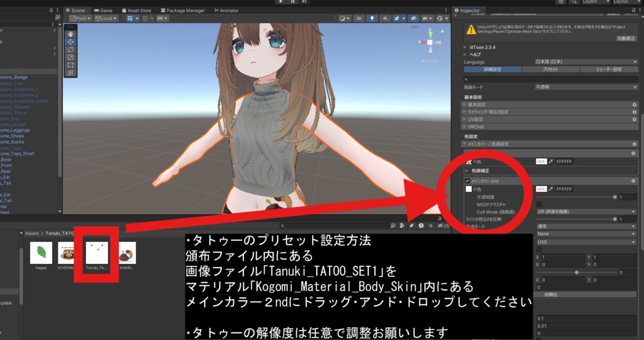Open gear menu of 基本設定 row

pyautogui.click(x=634, y=105)
